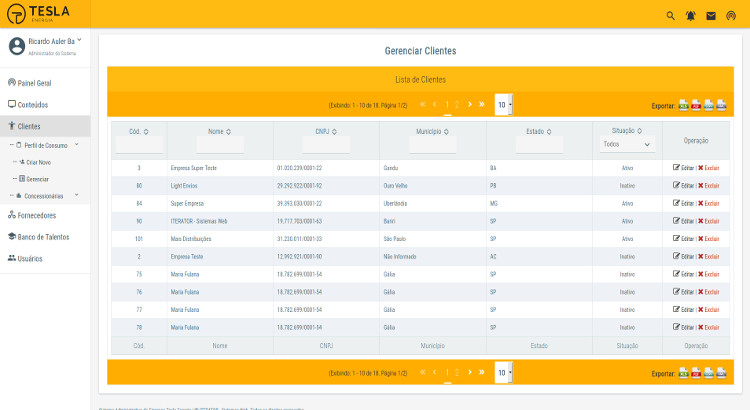Click the user avatar icon
The image size is (750, 410).
17,46
